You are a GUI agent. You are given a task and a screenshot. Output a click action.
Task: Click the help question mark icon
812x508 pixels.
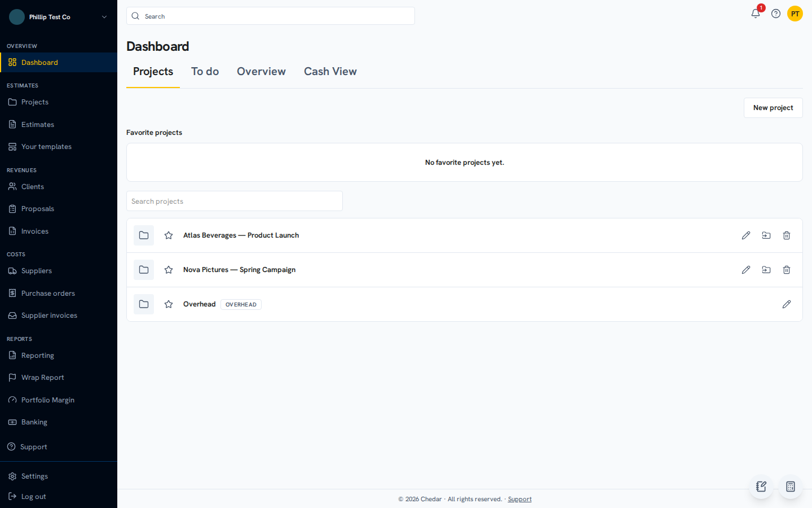pyautogui.click(x=776, y=14)
